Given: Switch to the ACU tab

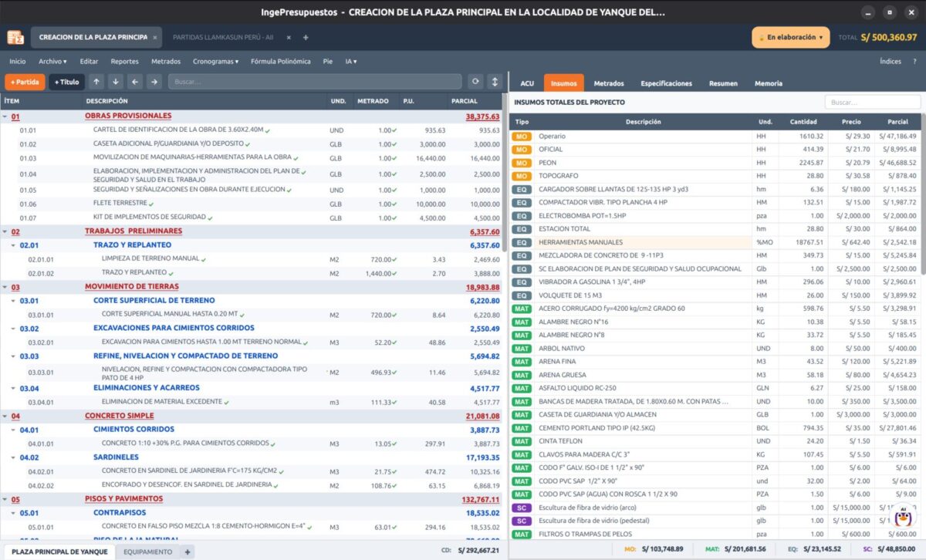Looking at the screenshot, I should (527, 83).
